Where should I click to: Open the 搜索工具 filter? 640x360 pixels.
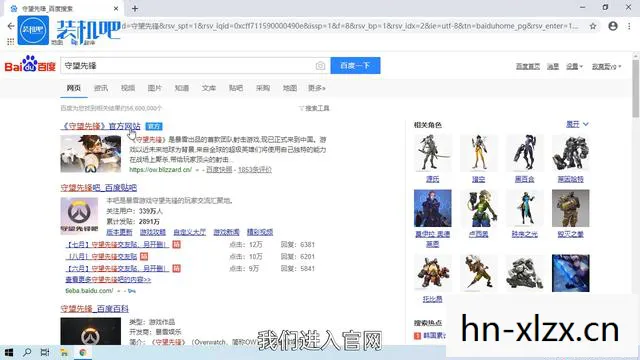(x=314, y=108)
